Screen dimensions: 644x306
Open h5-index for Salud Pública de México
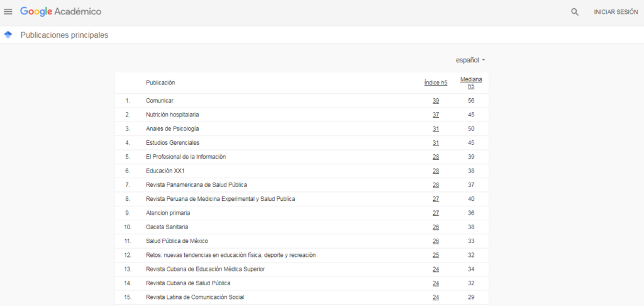coord(436,241)
